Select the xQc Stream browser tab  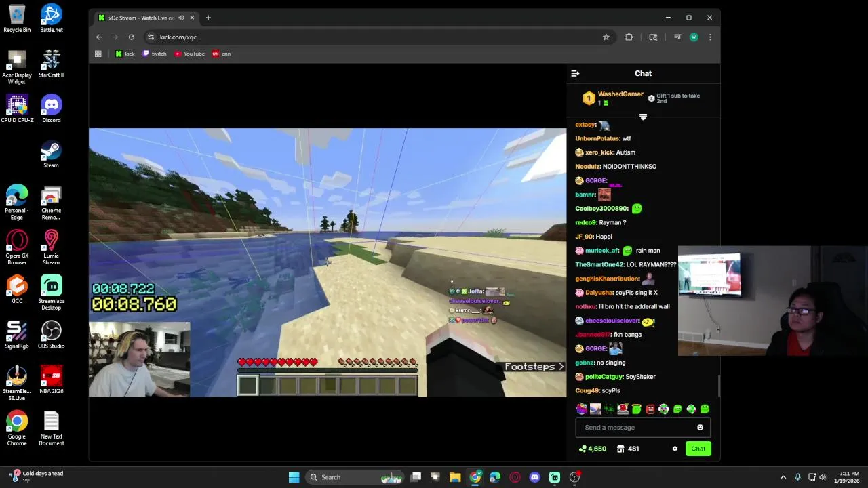146,18
